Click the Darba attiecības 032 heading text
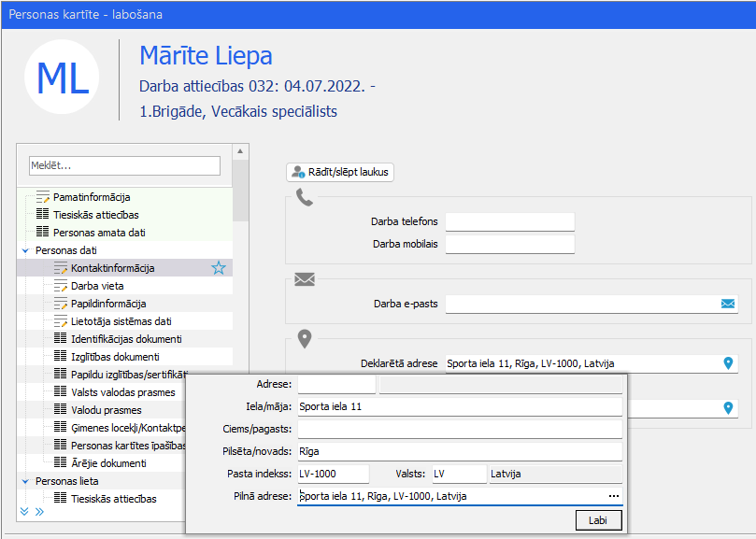 click(x=257, y=86)
